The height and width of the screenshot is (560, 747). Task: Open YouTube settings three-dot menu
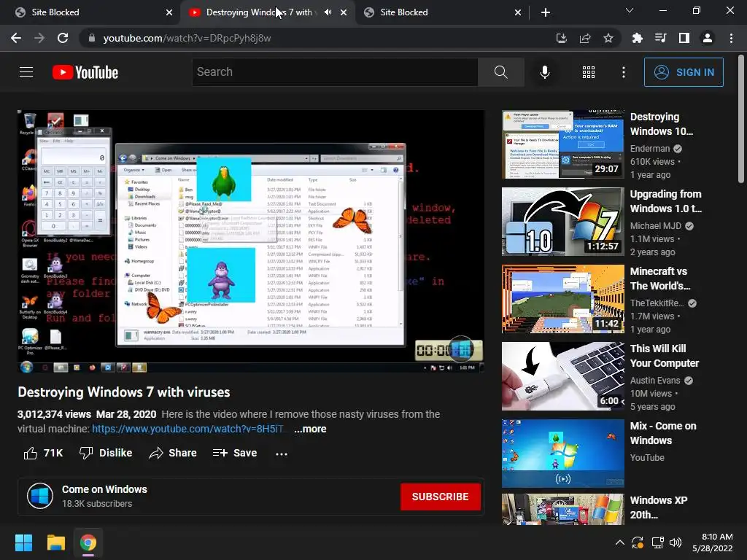click(x=623, y=72)
